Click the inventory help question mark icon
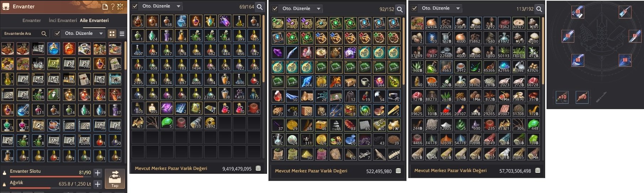This screenshot has height=193, width=644. click(x=112, y=6)
